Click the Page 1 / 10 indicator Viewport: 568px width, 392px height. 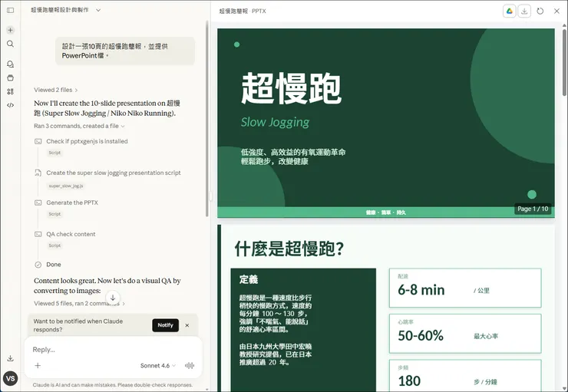pyautogui.click(x=533, y=209)
